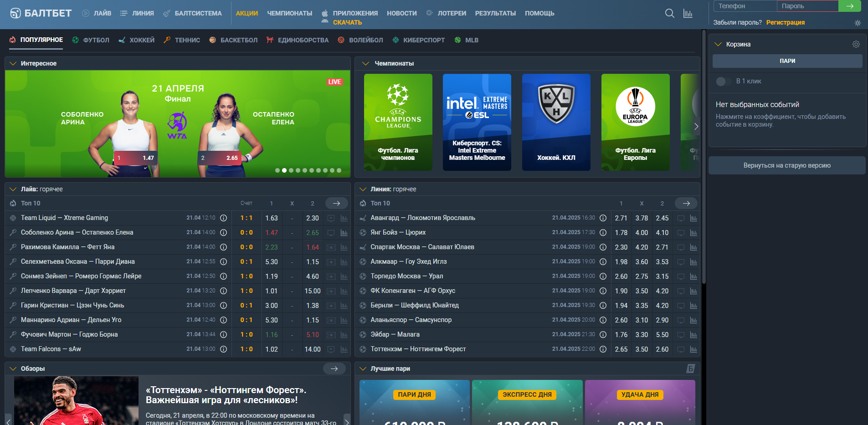Select second banner carousel dot
This screenshot has height=425, width=868.
[284, 170]
